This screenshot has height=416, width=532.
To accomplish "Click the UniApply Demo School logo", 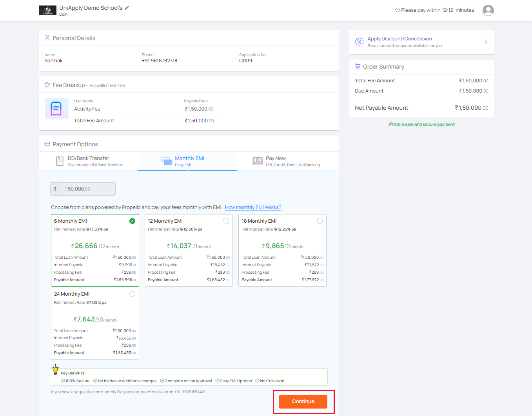I will pyautogui.click(x=47, y=11).
